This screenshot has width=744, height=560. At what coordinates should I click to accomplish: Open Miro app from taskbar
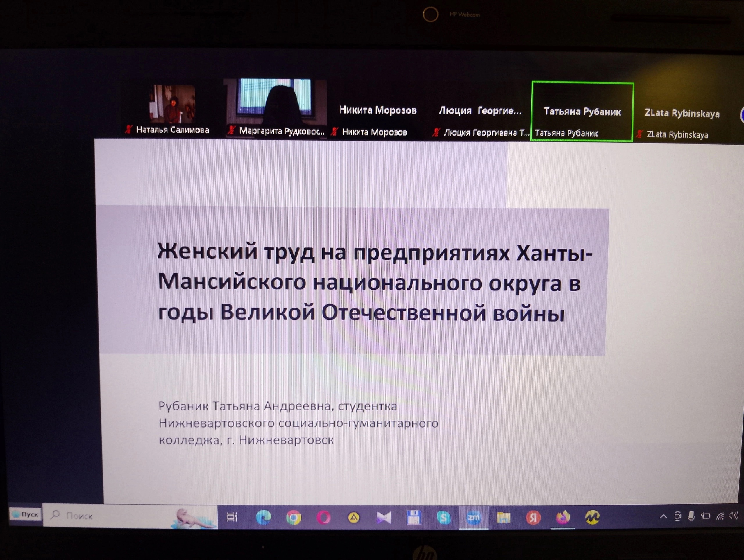pyautogui.click(x=593, y=517)
